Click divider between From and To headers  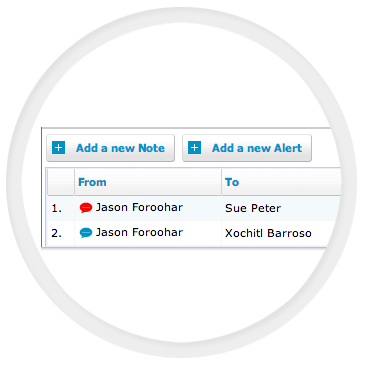pyautogui.click(x=221, y=182)
